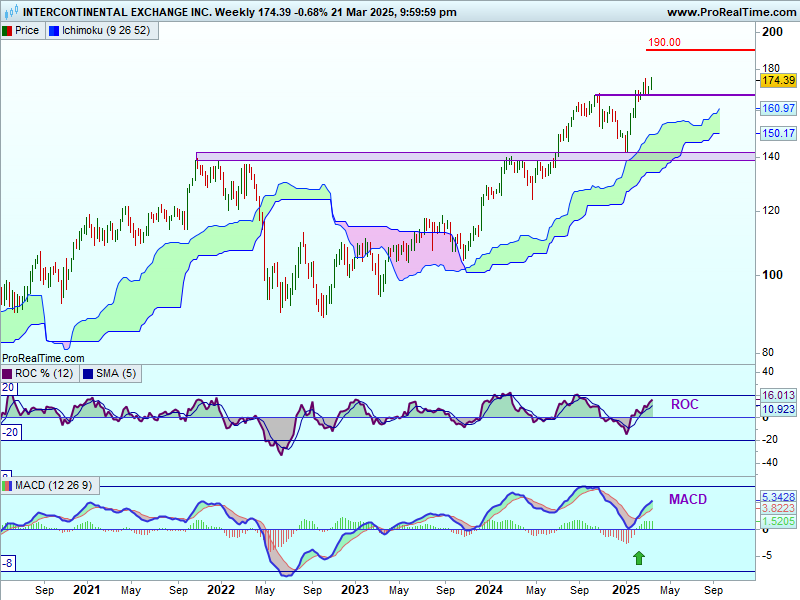800x600 pixels.
Task: Click the ProRealTime.com watermark below the chart
Action: (x=43, y=357)
